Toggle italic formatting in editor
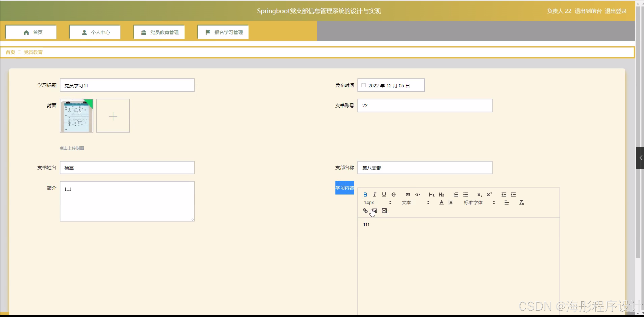The height and width of the screenshot is (317, 644). coord(375,194)
